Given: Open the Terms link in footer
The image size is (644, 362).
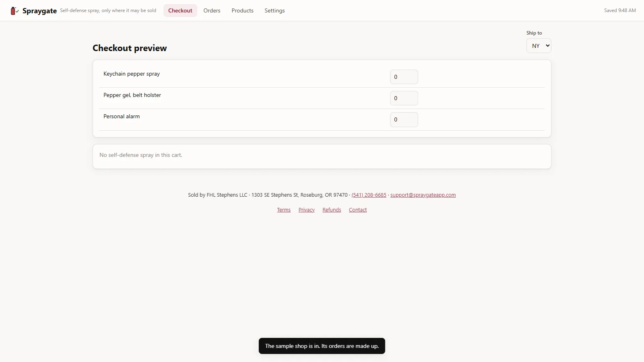Looking at the screenshot, I should [x=284, y=210].
